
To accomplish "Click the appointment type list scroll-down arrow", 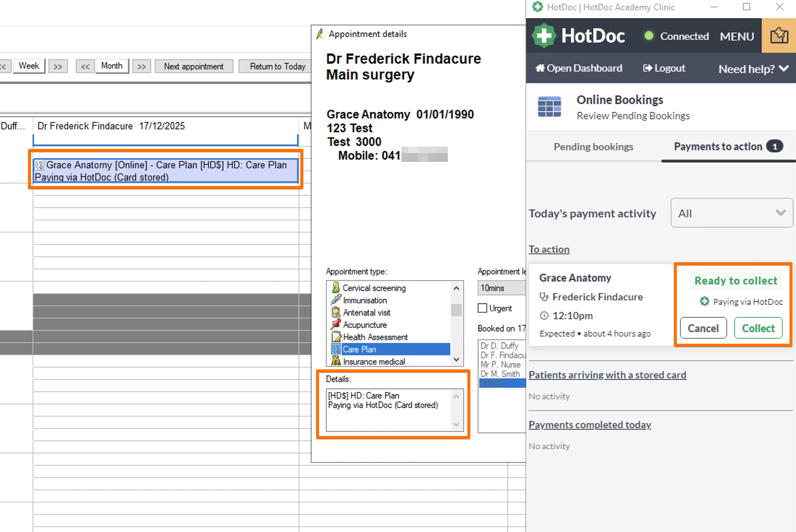I will pos(456,360).
